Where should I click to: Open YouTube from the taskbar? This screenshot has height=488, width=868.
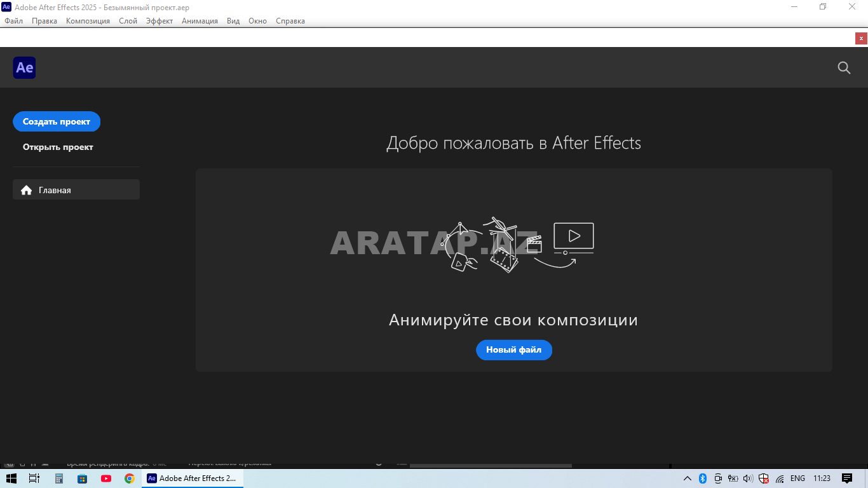point(106,478)
